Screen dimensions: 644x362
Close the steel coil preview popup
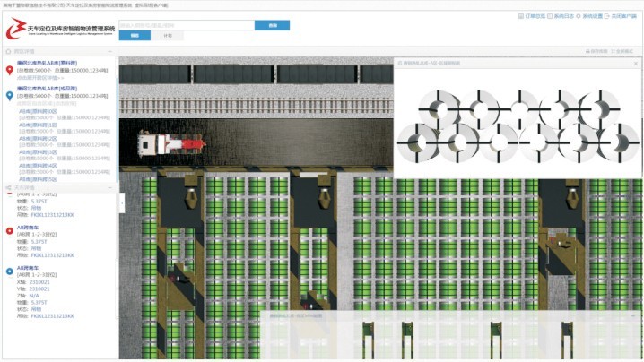635,65
